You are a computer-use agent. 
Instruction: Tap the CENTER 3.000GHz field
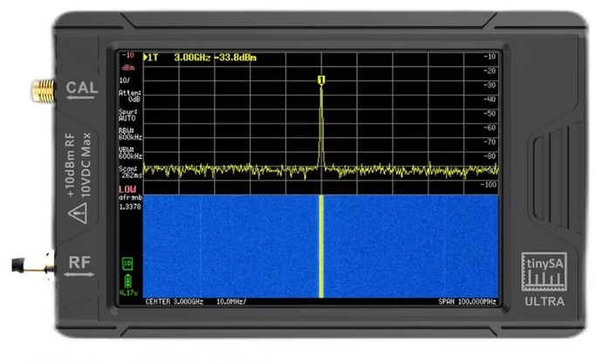(x=176, y=301)
